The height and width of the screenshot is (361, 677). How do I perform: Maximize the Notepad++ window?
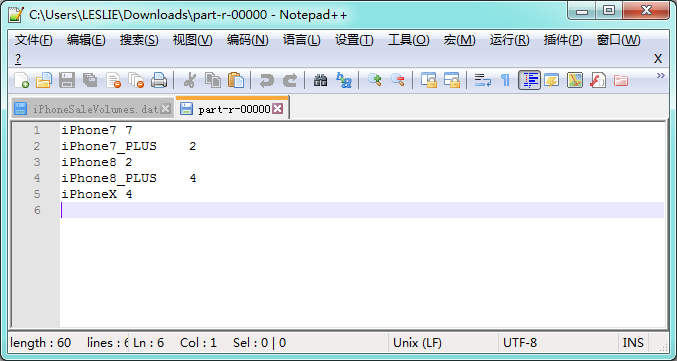(x=609, y=11)
